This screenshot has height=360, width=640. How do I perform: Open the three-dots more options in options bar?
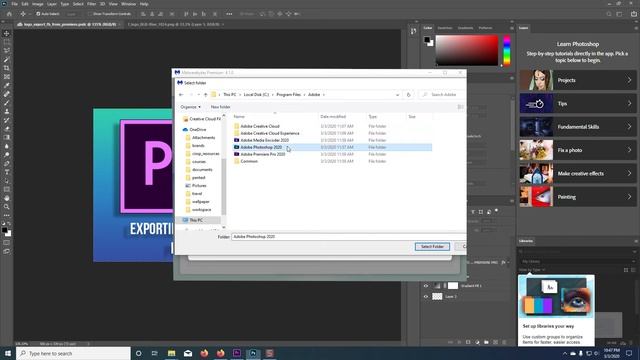(x=229, y=14)
